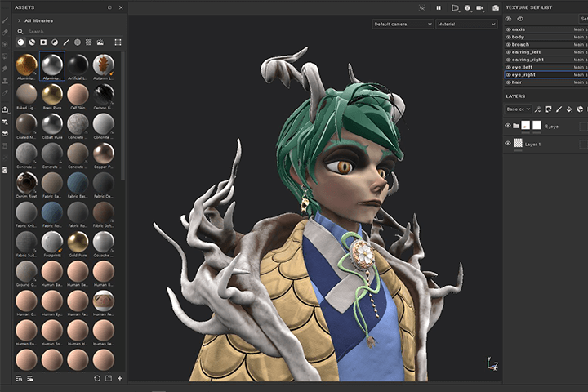Open the Default camera dropdown
This screenshot has height=392, width=588.
coord(403,24)
